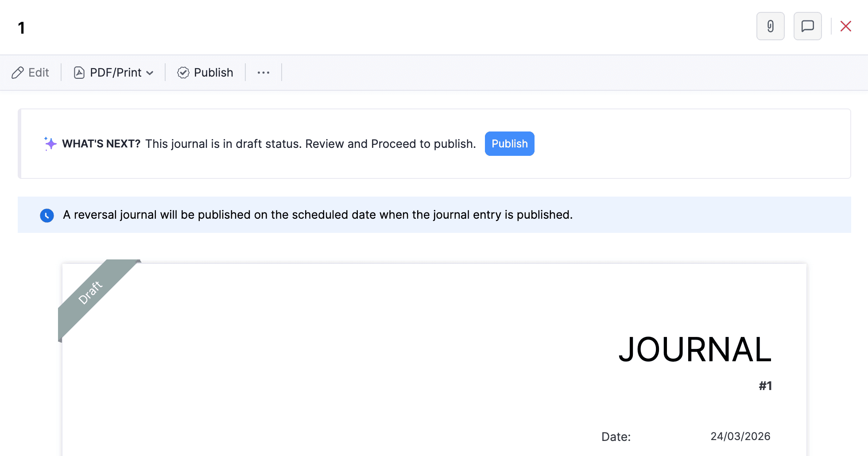Open the comments icon in the header
The image size is (868, 456).
click(x=807, y=26)
